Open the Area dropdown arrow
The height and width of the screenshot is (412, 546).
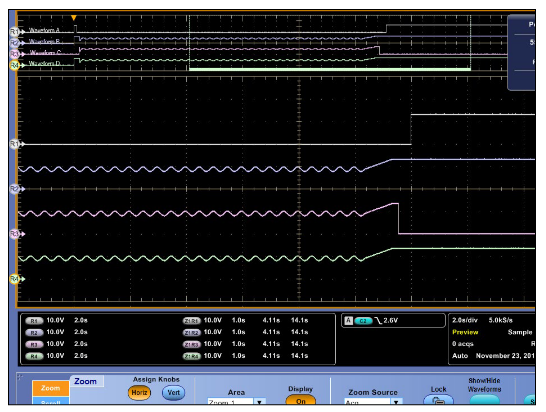[259, 402]
